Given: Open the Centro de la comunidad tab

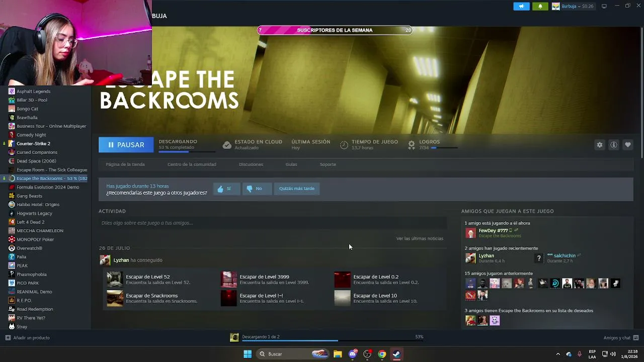Looking at the screenshot, I should [192, 164].
